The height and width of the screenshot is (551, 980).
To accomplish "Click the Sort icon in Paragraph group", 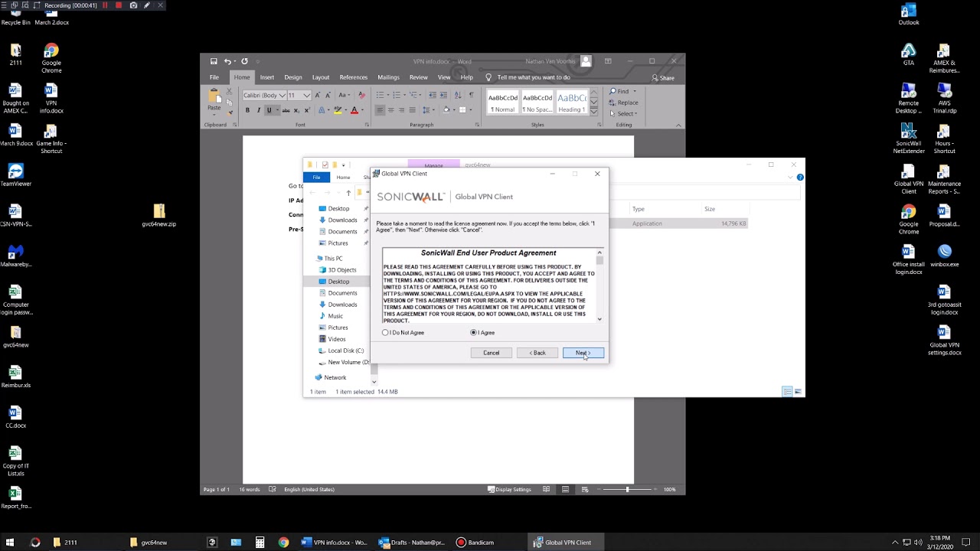I will pyautogui.click(x=458, y=95).
